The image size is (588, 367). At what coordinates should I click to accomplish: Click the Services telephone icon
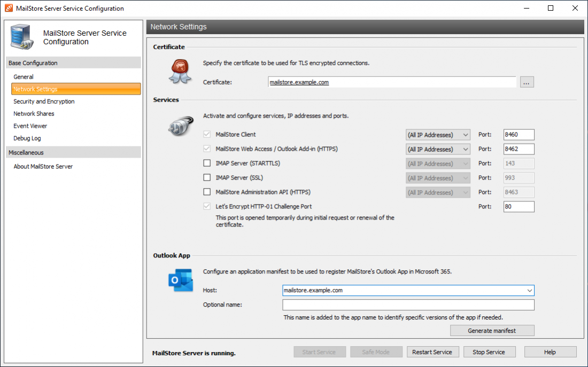pyautogui.click(x=180, y=126)
